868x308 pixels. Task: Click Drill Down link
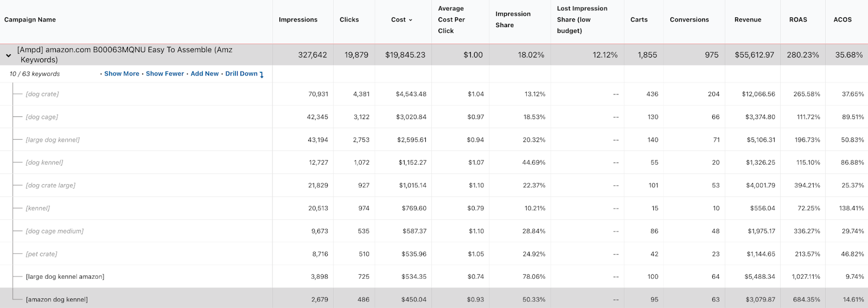(x=241, y=74)
